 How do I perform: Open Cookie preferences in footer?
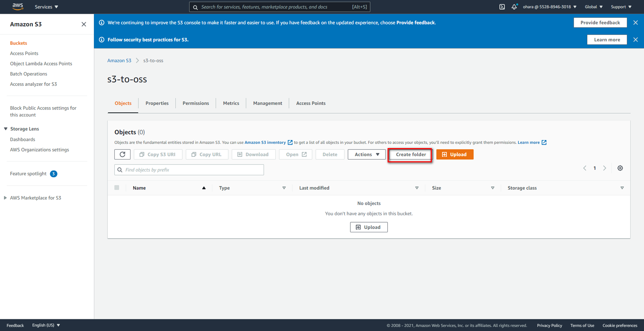[620, 325]
